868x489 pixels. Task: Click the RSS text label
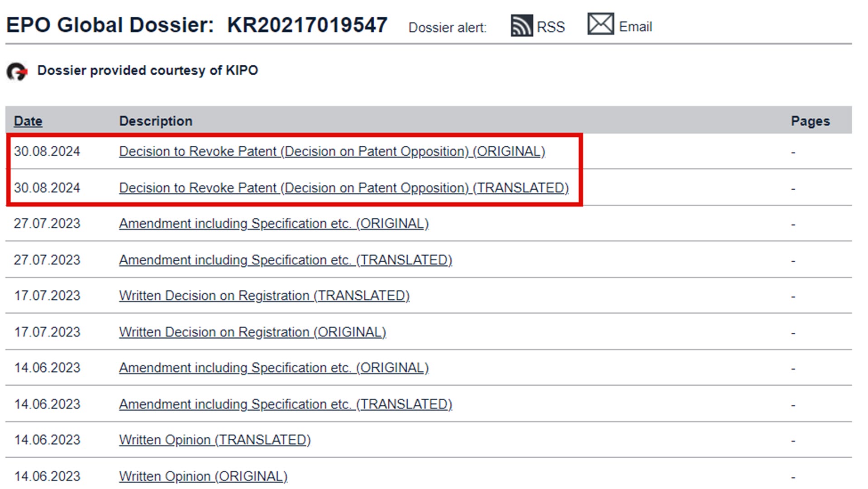pyautogui.click(x=550, y=27)
